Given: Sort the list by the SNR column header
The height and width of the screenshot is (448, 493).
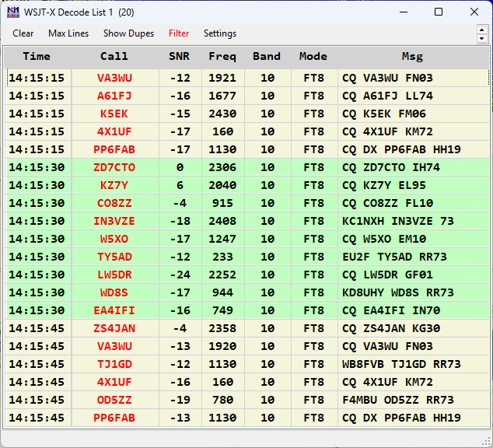Looking at the screenshot, I should pyautogui.click(x=179, y=57).
